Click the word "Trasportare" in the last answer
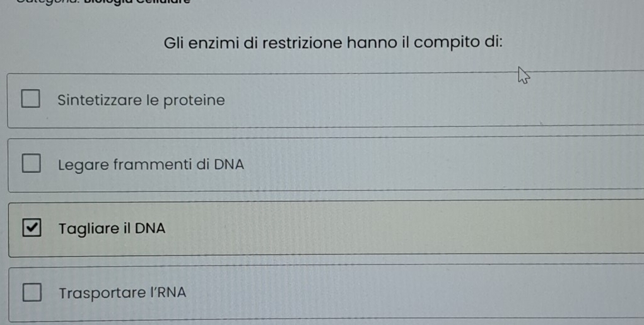 [x=97, y=293]
